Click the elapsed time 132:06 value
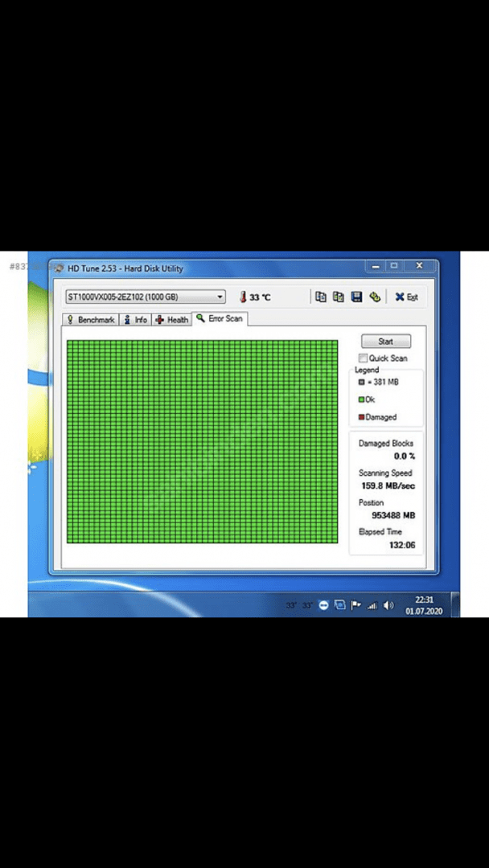The image size is (489, 868). coord(402,545)
